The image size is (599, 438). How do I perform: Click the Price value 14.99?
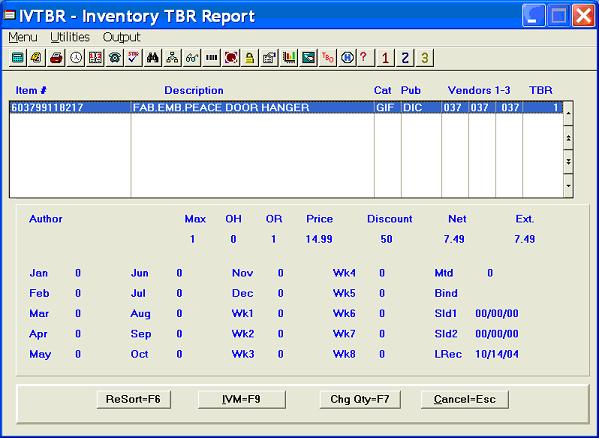click(x=319, y=239)
